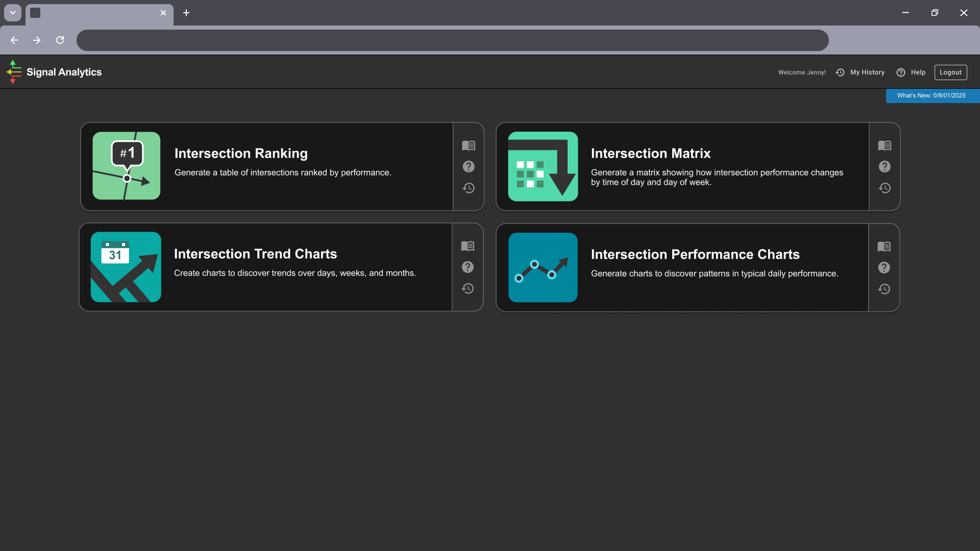Open the Intersection Performance Charts history clock icon
Image resolution: width=980 pixels, height=551 pixels.
pos(884,289)
